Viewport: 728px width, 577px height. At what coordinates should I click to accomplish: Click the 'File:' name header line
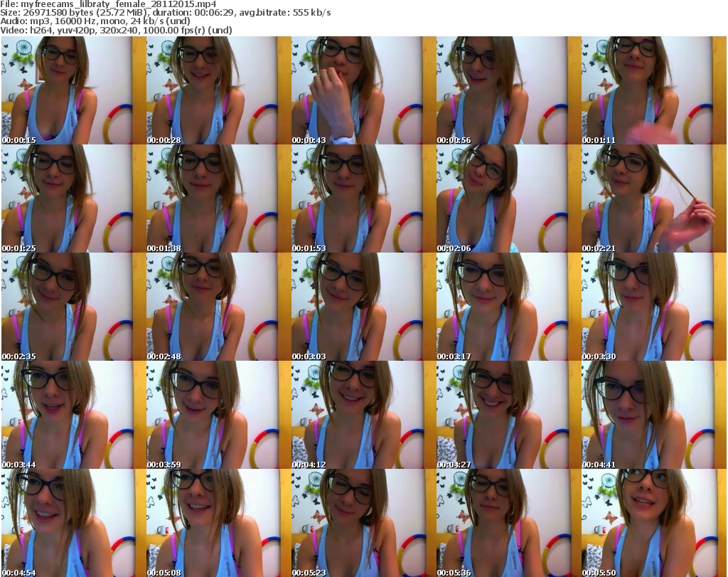coord(108,4)
